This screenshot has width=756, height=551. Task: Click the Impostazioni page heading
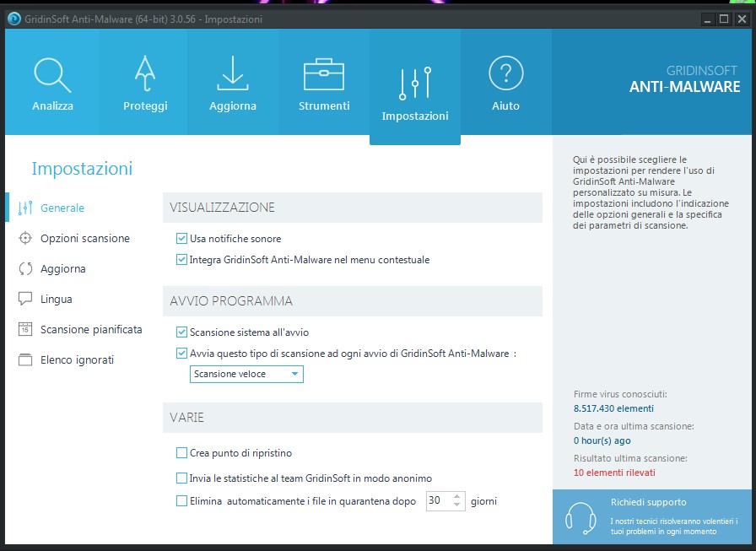82,168
